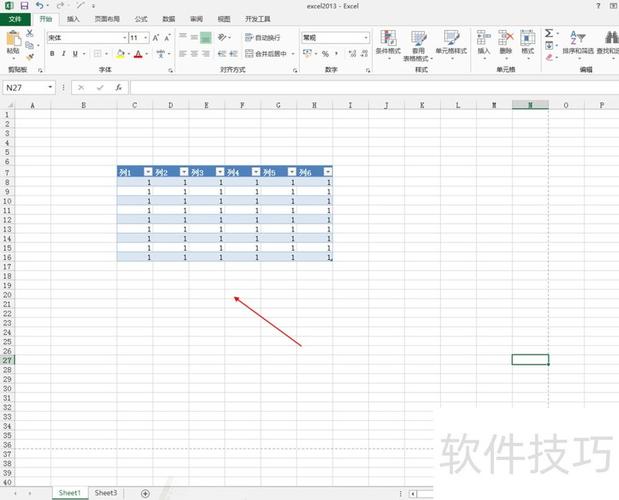This screenshot has height=500, width=619.
Task: Switch to the 公式 (Formulas) tab
Action: (141, 19)
